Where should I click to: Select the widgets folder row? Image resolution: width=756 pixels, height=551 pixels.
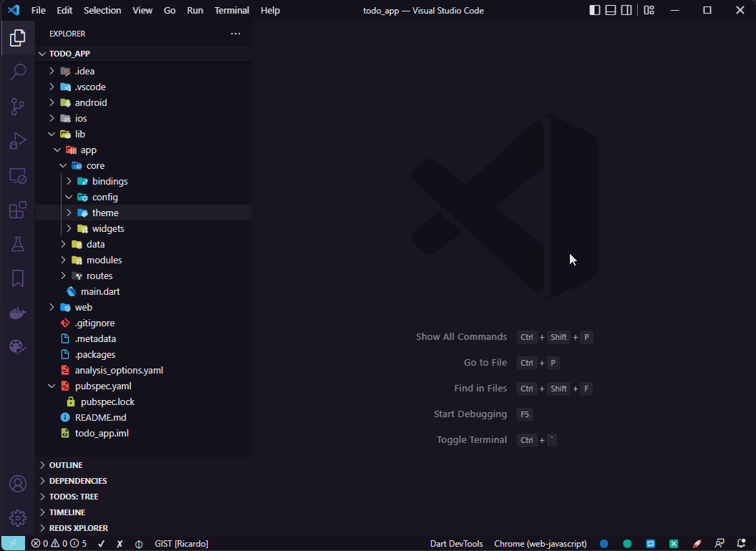[144, 228]
